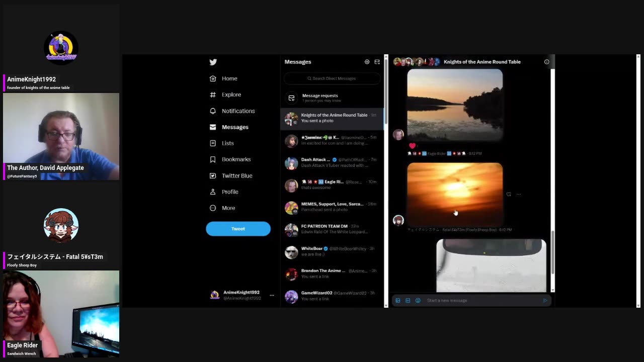
Task: Open Brandon The Anime conversation
Action: pyautogui.click(x=332, y=274)
